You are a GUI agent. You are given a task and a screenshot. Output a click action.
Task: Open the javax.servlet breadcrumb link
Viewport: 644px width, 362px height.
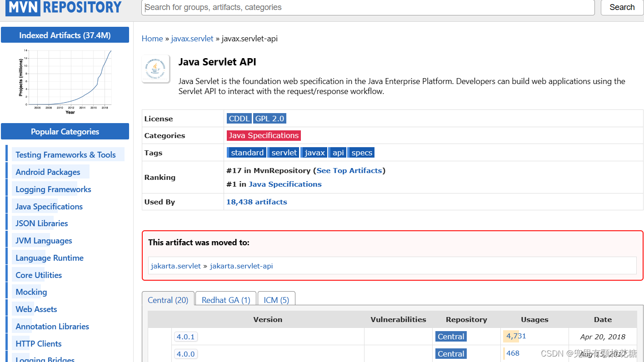tap(192, 39)
